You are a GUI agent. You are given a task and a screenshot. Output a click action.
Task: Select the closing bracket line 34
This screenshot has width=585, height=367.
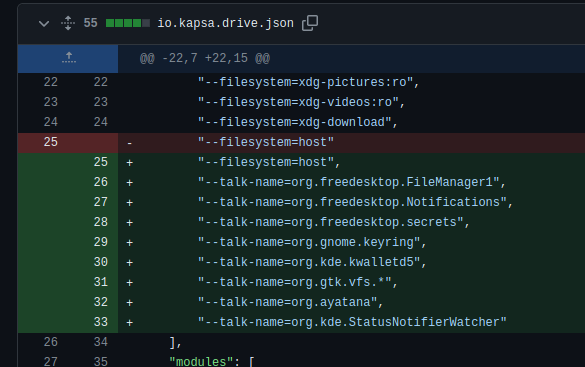point(175,342)
